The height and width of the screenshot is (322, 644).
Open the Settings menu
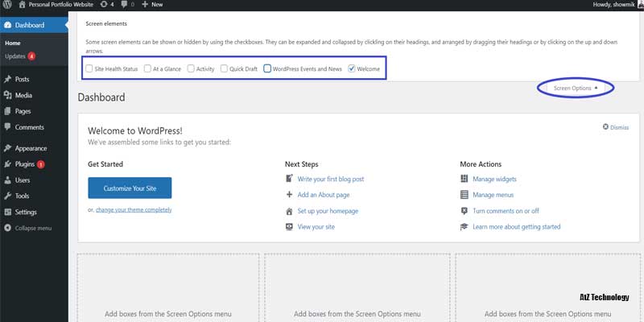(26, 212)
